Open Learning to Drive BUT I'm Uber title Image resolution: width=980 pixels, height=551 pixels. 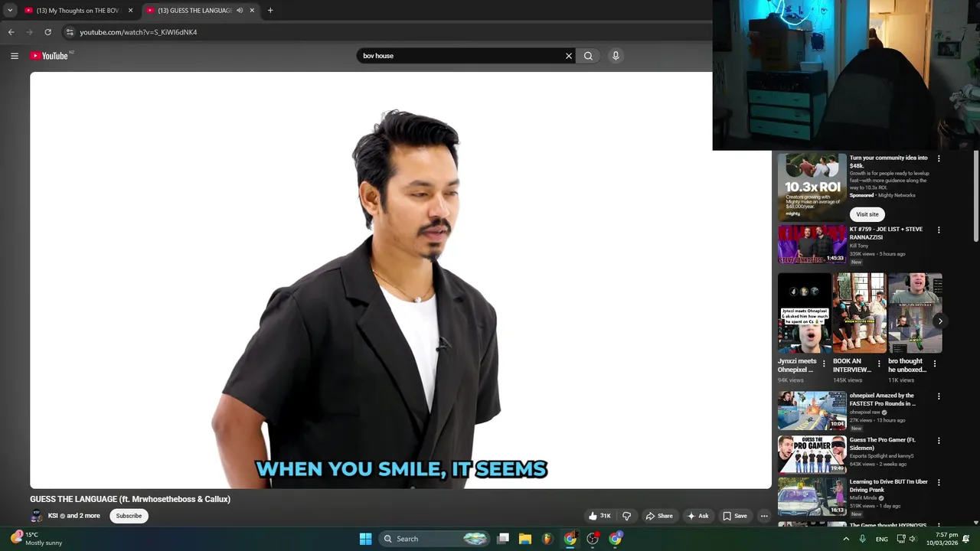pos(889,486)
